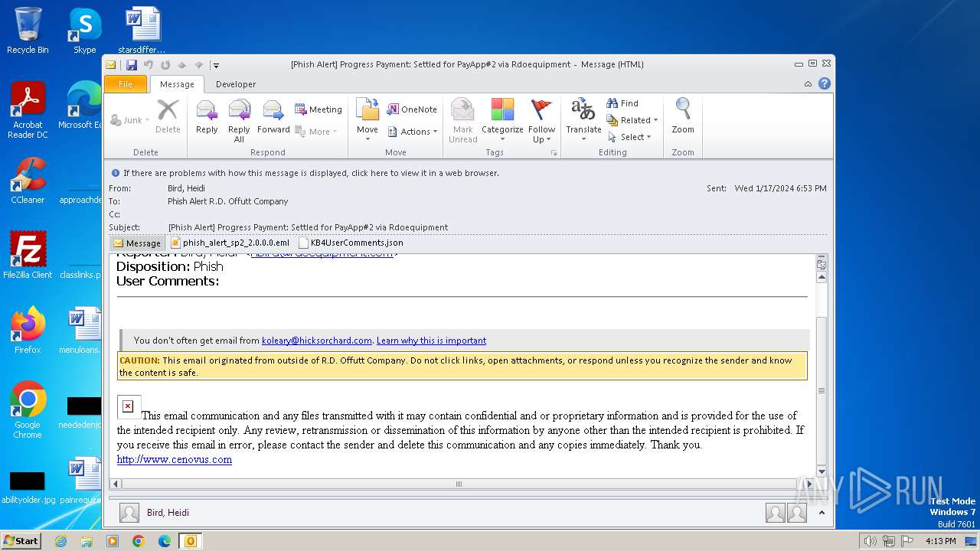Customize Quick Access Toolbar dropdown
The height and width of the screenshot is (551, 980).
217,65
